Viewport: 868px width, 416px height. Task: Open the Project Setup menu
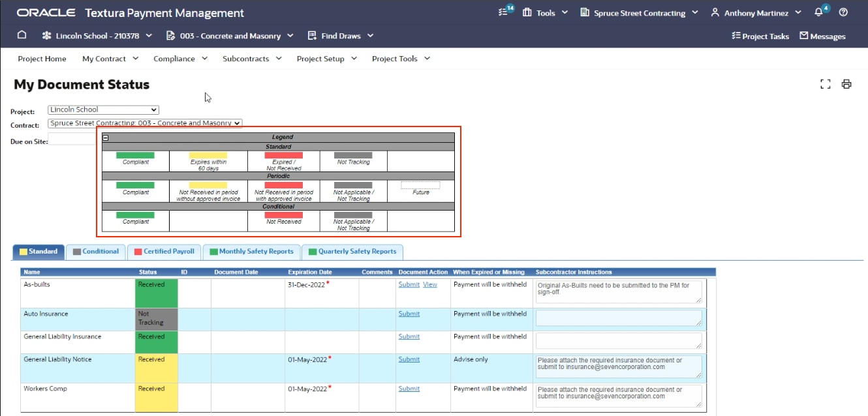pos(327,59)
